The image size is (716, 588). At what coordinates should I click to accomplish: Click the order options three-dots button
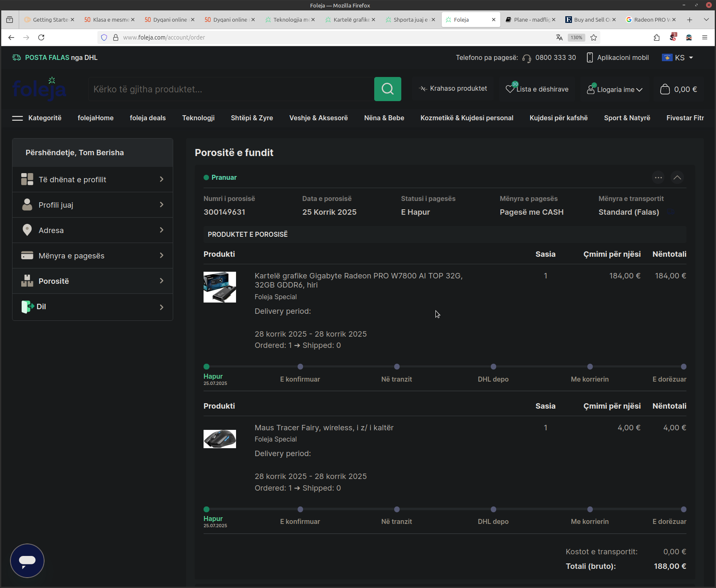[658, 178]
